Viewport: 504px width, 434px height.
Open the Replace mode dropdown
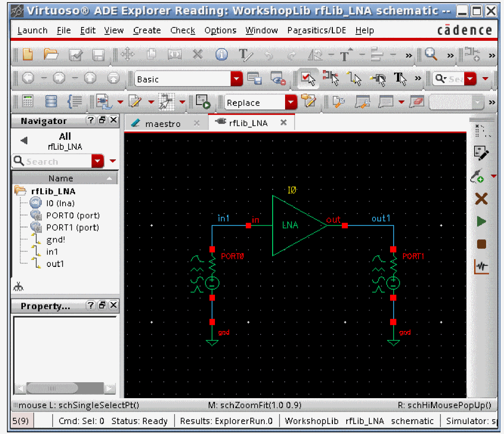pyautogui.click(x=291, y=103)
